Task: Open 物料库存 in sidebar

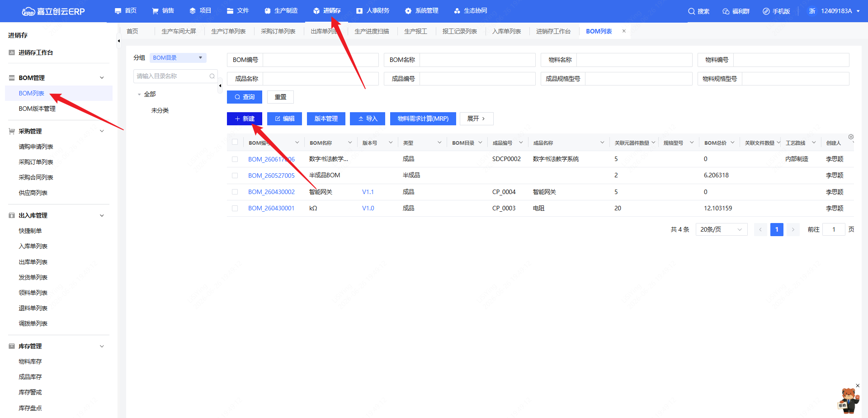Action: 30,361
